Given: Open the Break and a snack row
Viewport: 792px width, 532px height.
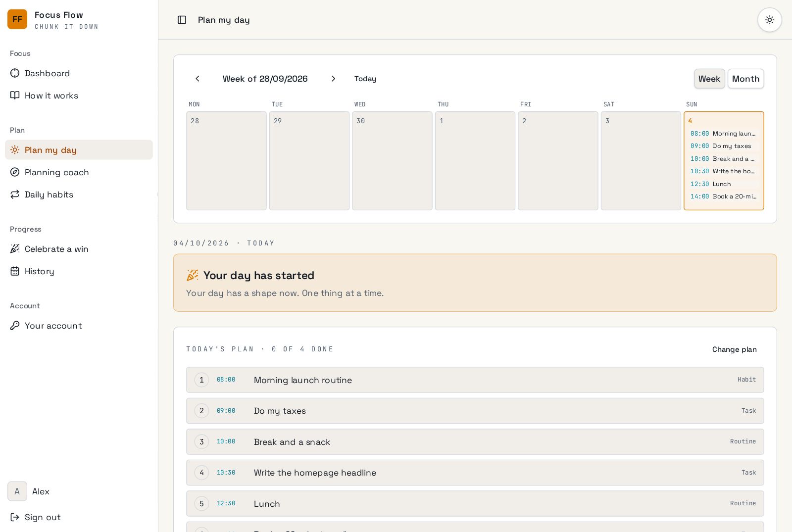Looking at the screenshot, I should point(475,442).
